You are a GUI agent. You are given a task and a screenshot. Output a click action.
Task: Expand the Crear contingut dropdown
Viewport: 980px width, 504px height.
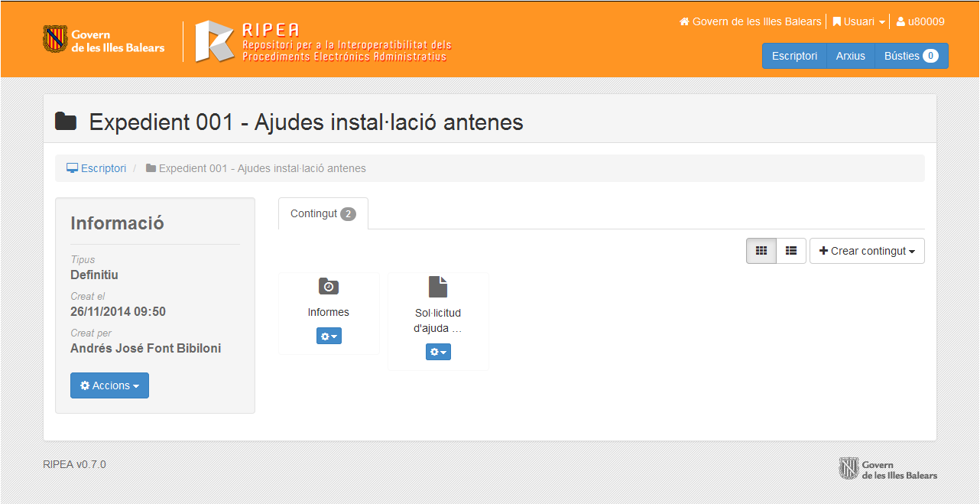tap(867, 251)
